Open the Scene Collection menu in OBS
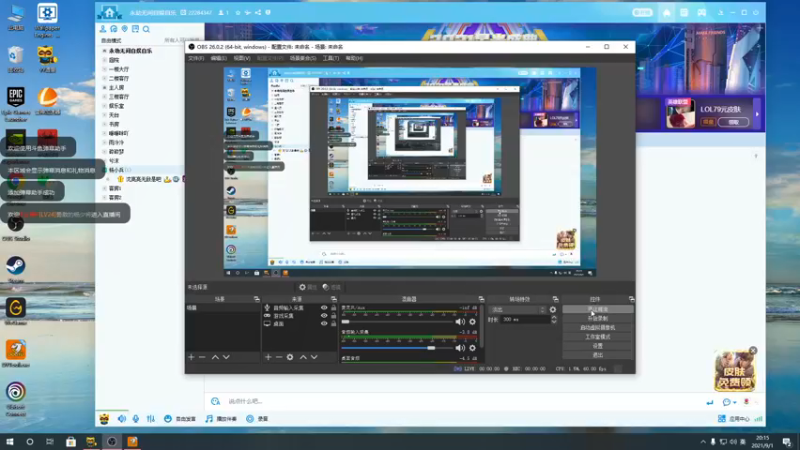 (x=303, y=58)
